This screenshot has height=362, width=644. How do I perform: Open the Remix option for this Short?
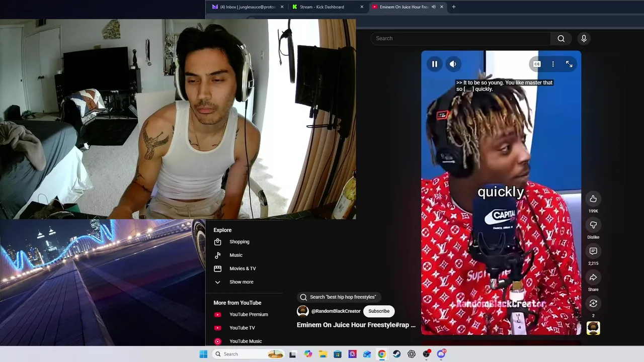pos(593,303)
